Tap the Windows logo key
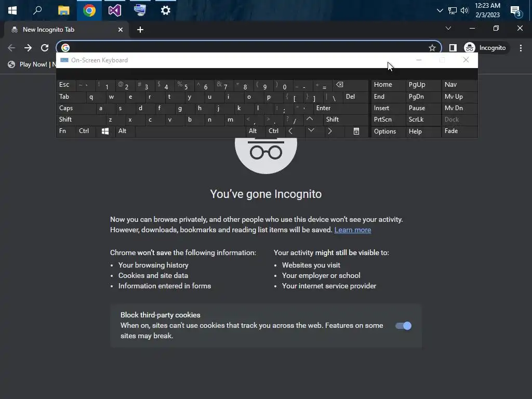Viewport: 532px width, 399px height. pos(105,131)
